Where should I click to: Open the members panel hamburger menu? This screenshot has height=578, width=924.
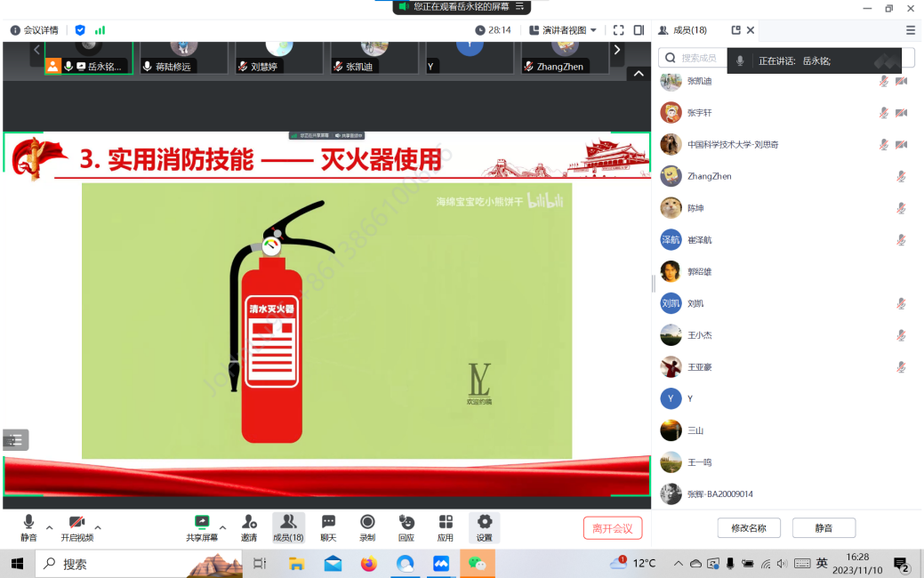point(911,30)
